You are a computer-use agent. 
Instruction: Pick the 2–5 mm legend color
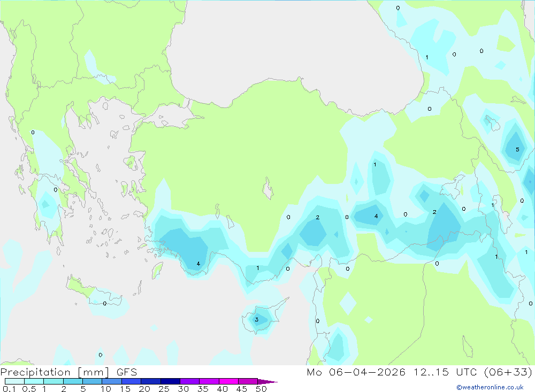pyautogui.click(x=73, y=381)
